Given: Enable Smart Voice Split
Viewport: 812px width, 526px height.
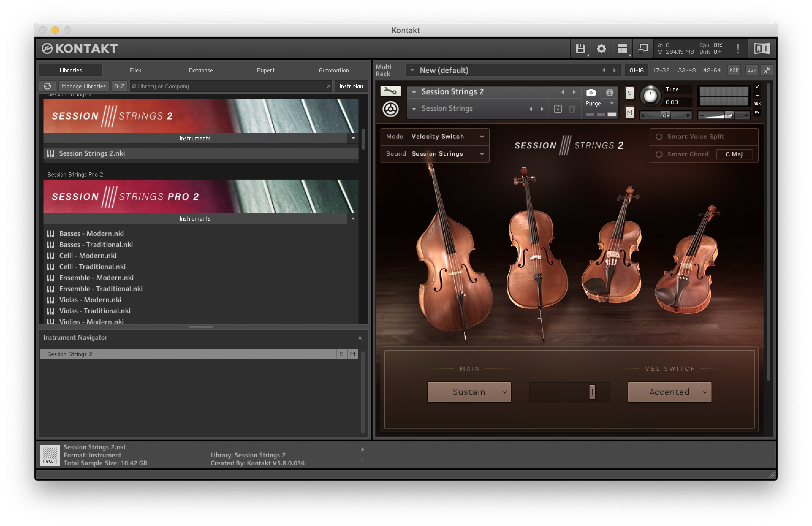Looking at the screenshot, I should click(658, 136).
